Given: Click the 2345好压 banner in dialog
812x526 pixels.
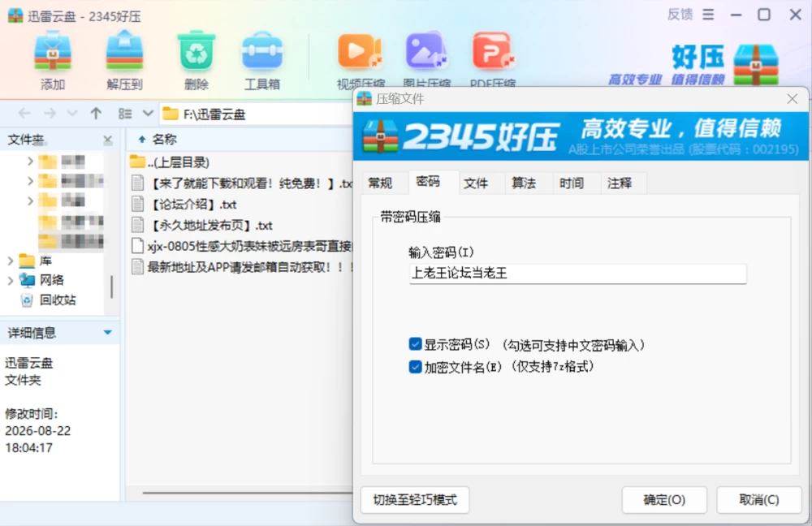Looking at the screenshot, I should [x=581, y=136].
